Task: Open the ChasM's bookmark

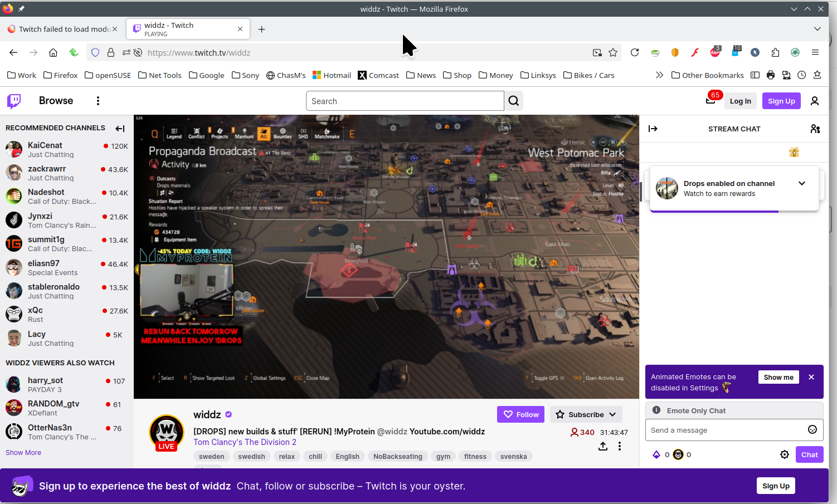Action: 286,75
